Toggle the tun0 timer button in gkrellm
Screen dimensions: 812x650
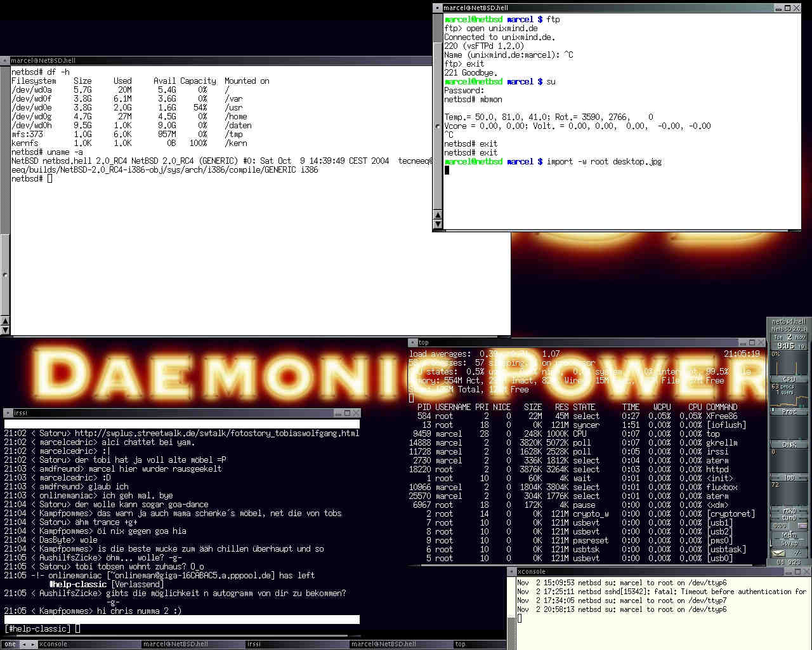[x=802, y=526]
